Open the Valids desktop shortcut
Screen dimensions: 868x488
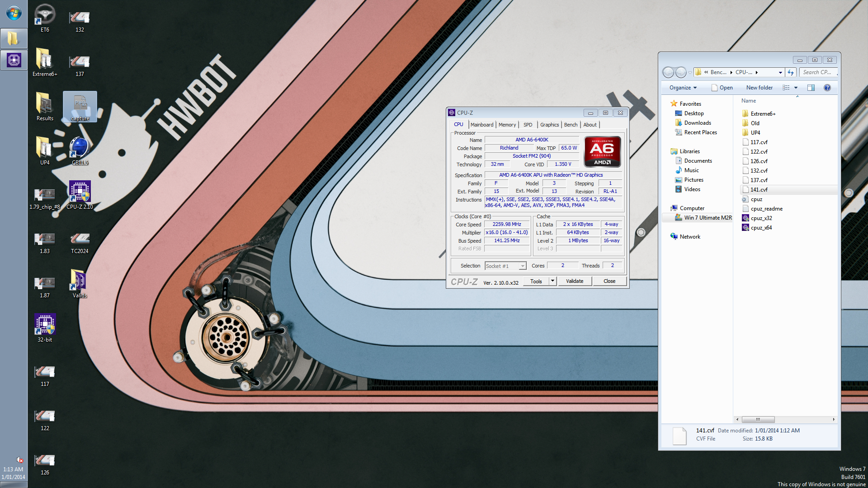[80, 284]
